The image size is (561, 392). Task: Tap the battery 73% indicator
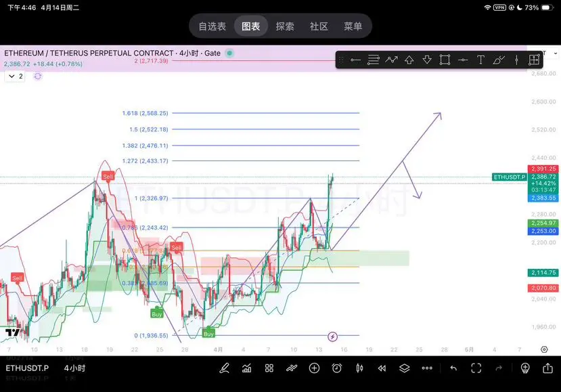(539, 7)
